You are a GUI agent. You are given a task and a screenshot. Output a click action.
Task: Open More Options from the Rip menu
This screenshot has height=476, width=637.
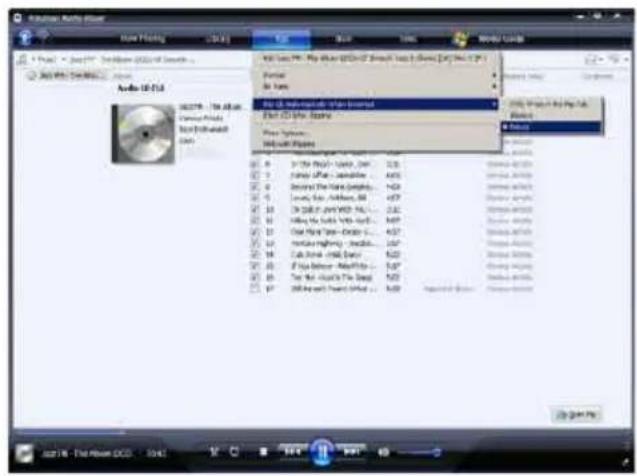[x=375, y=133]
